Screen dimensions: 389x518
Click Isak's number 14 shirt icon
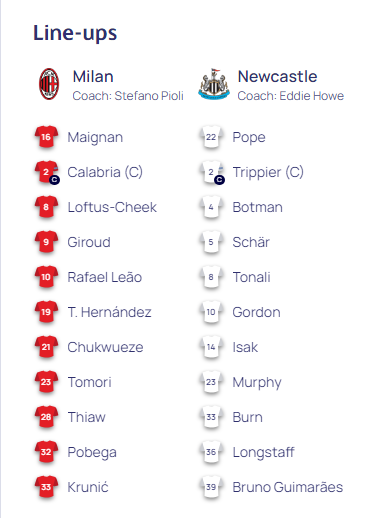[211, 347]
